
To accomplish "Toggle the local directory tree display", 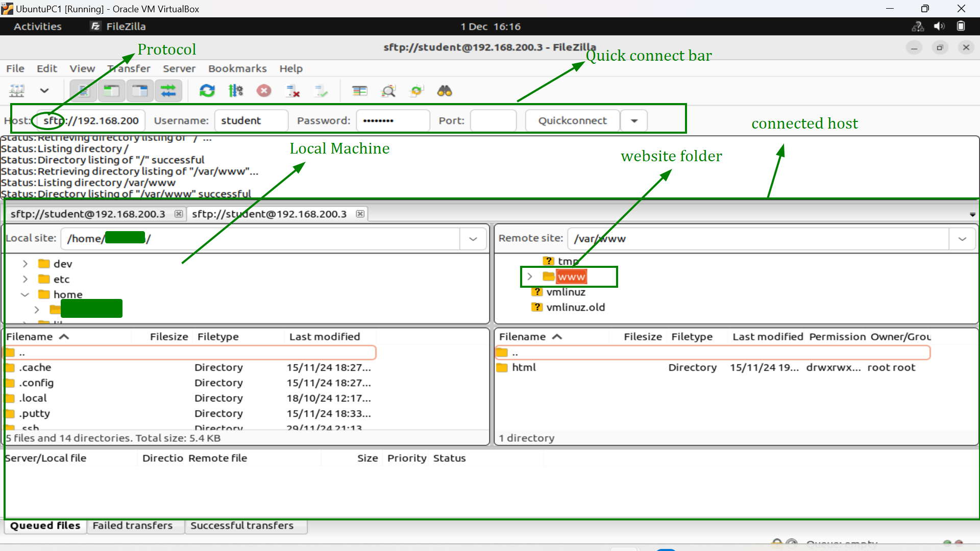I will 111,91.
